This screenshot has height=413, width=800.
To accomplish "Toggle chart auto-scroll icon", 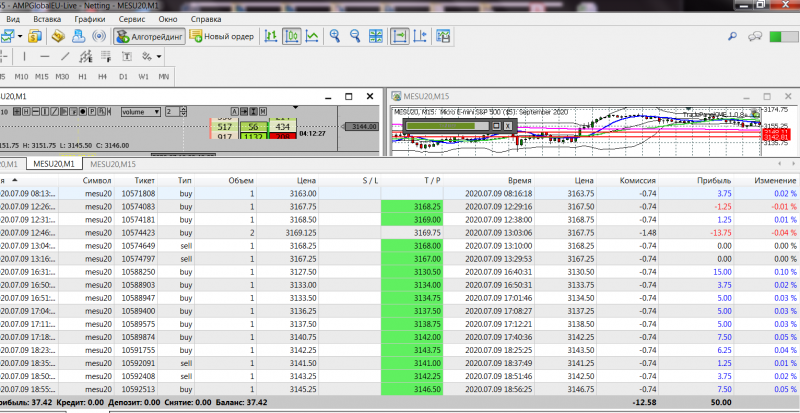I will [x=399, y=37].
